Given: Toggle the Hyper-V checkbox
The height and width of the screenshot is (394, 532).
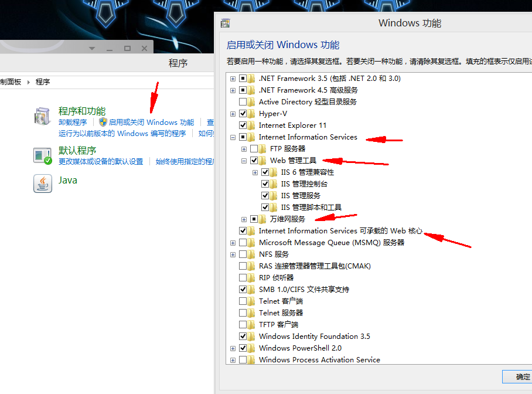Looking at the screenshot, I should 243,113.
